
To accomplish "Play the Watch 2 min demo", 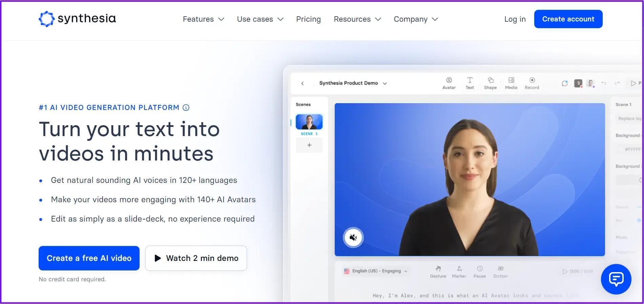I will (196, 258).
